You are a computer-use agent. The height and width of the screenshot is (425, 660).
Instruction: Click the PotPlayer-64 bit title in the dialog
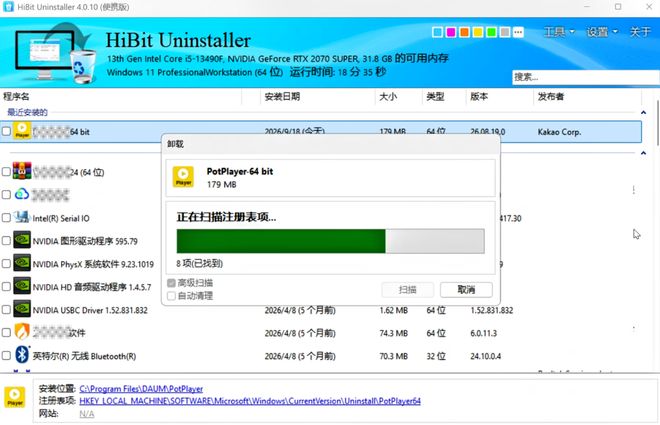tap(240, 171)
